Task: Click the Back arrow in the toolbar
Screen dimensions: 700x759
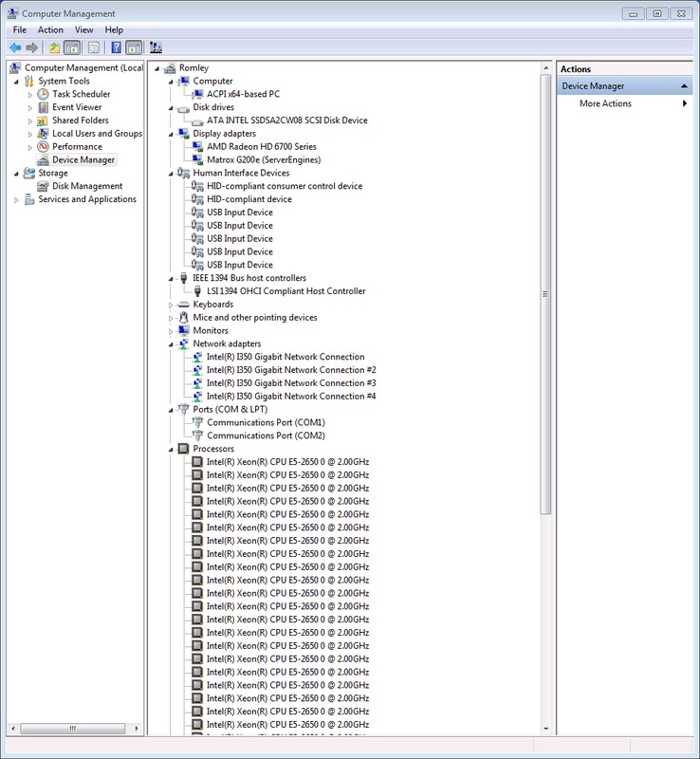Action: [x=15, y=47]
